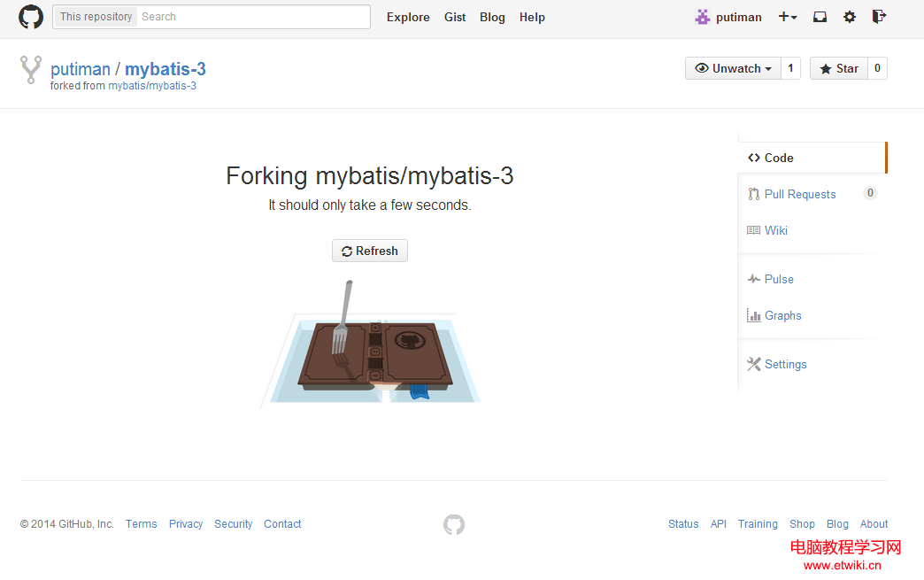Open the Privacy footer link
924x580 pixels.
pos(186,524)
